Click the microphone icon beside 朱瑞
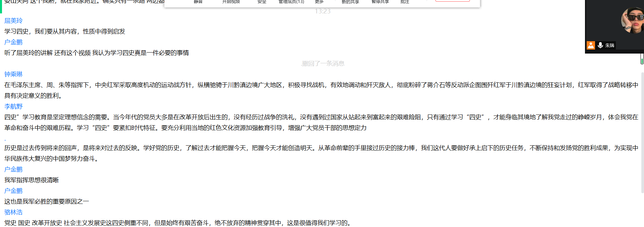 point(600,45)
